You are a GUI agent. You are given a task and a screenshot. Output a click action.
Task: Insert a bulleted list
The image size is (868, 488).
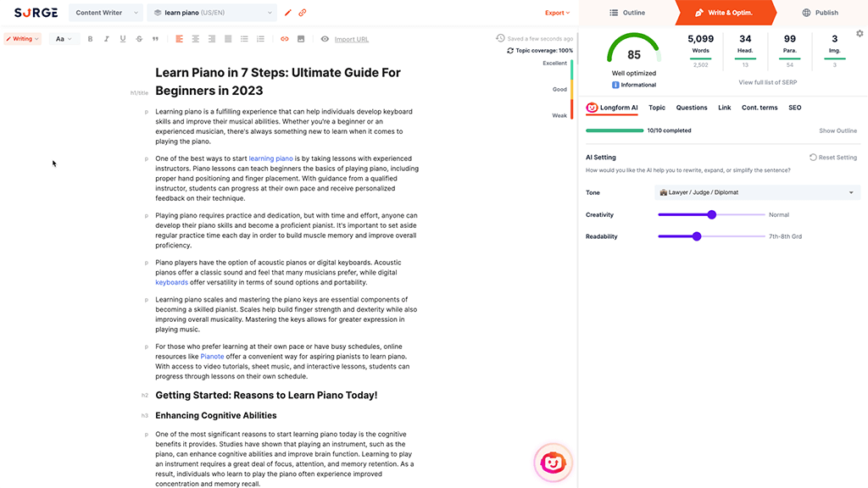pos(244,39)
